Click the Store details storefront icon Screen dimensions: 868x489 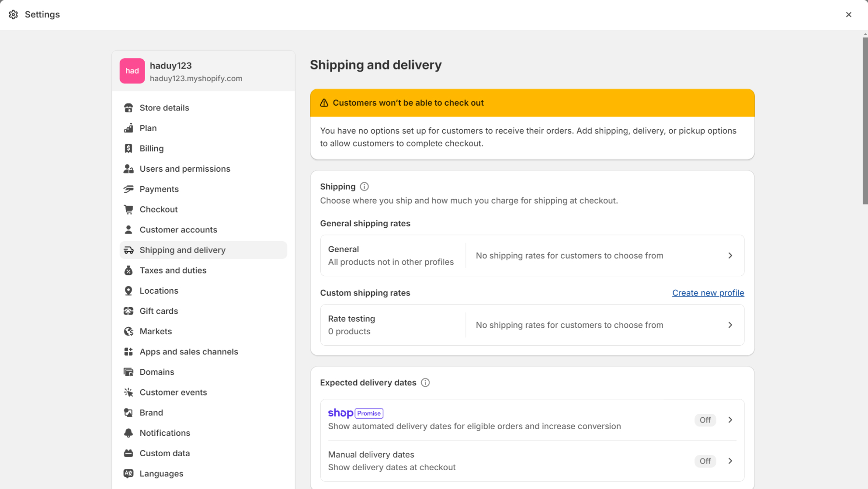coord(128,108)
